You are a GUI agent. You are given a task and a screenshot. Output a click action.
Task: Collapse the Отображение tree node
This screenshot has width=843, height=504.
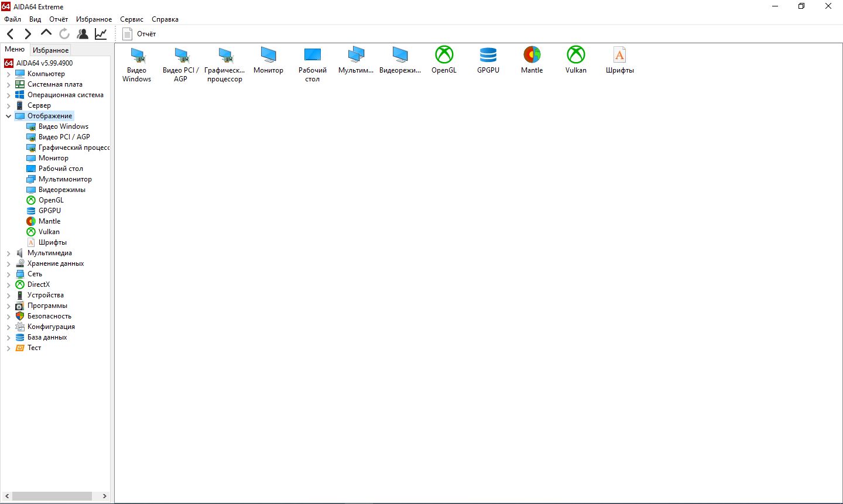click(x=9, y=116)
